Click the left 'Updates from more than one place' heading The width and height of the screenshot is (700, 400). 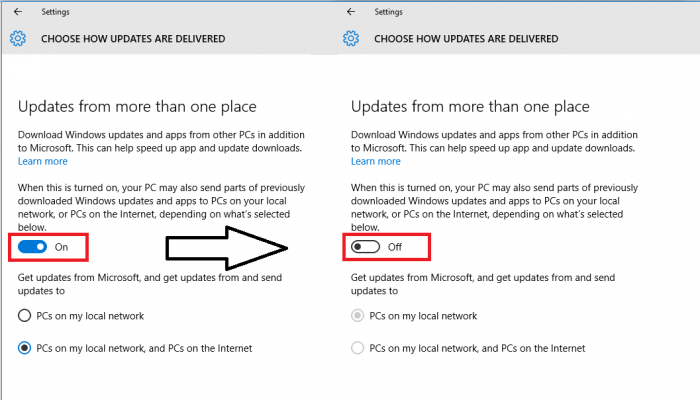(137, 106)
